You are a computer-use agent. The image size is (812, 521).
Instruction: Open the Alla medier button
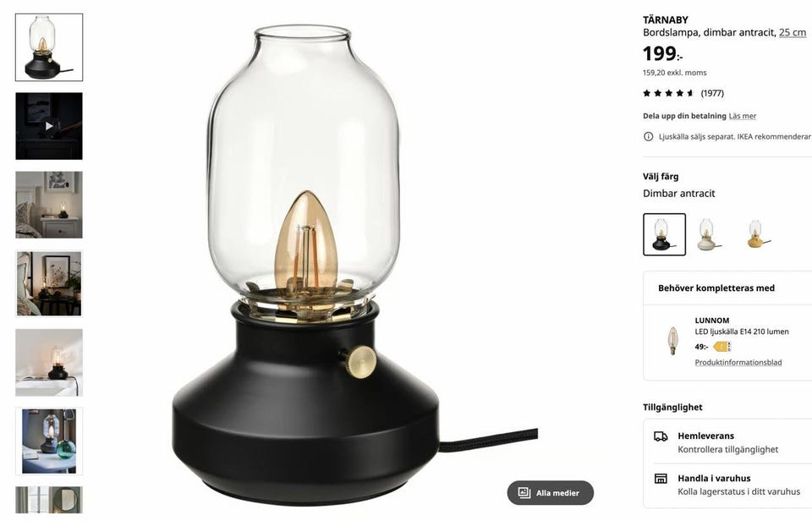[550, 492]
